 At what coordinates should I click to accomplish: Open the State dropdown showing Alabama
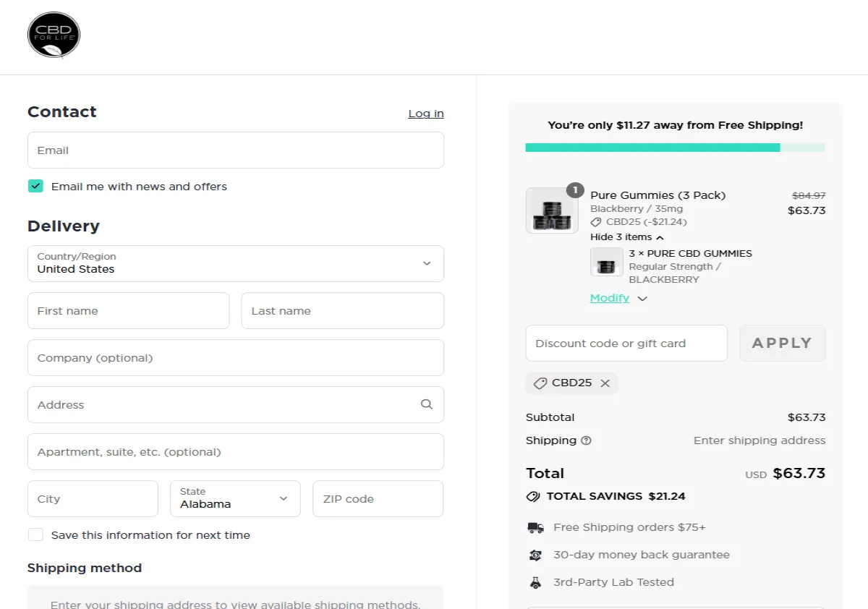235,498
